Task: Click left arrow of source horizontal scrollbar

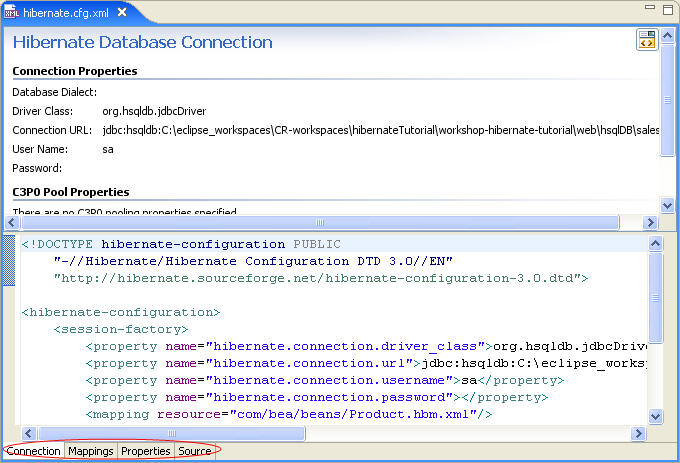Action: tap(29, 433)
